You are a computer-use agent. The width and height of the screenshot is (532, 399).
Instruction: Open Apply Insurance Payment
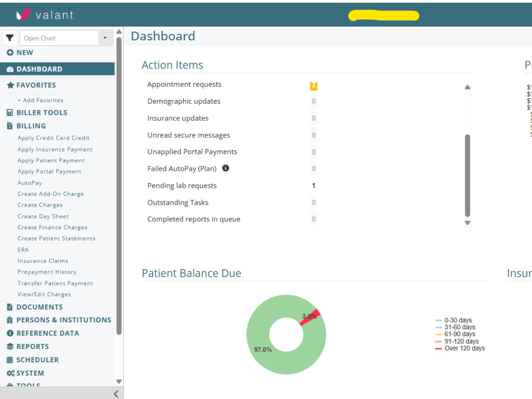[55, 149]
